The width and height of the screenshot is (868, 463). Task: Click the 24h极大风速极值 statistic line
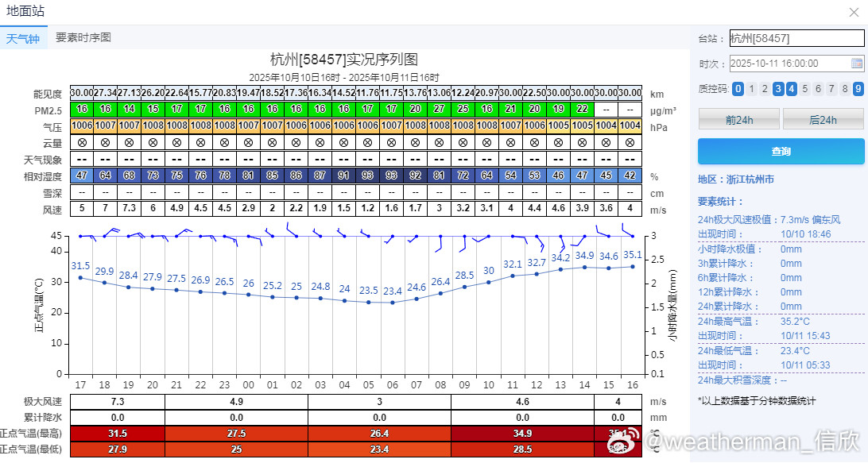pyautogui.click(x=769, y=220)
